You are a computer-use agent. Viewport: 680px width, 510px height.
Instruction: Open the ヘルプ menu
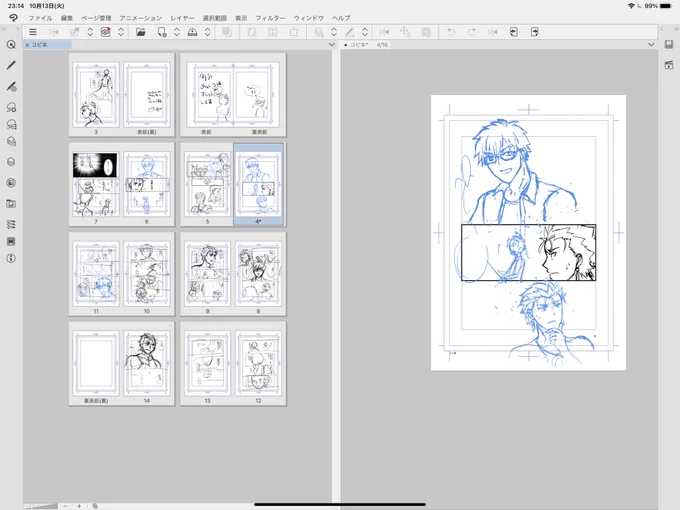pos(341,18)
